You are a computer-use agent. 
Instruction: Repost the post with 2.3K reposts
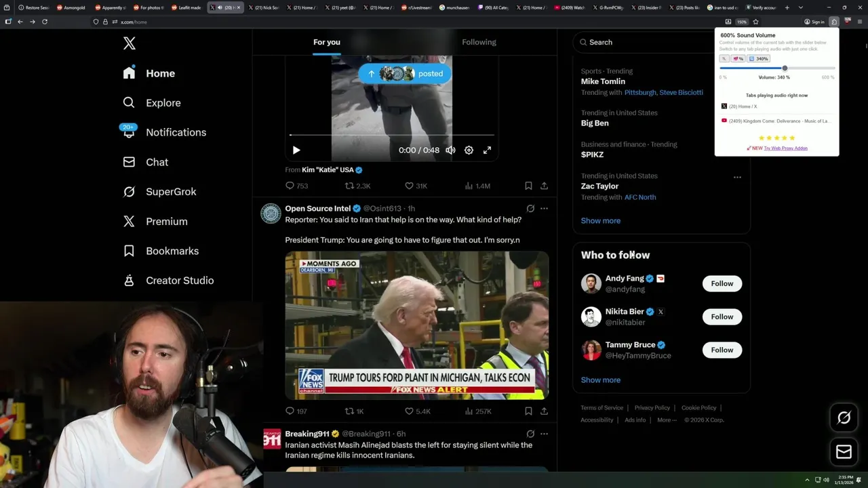click(x=357, y=186)
